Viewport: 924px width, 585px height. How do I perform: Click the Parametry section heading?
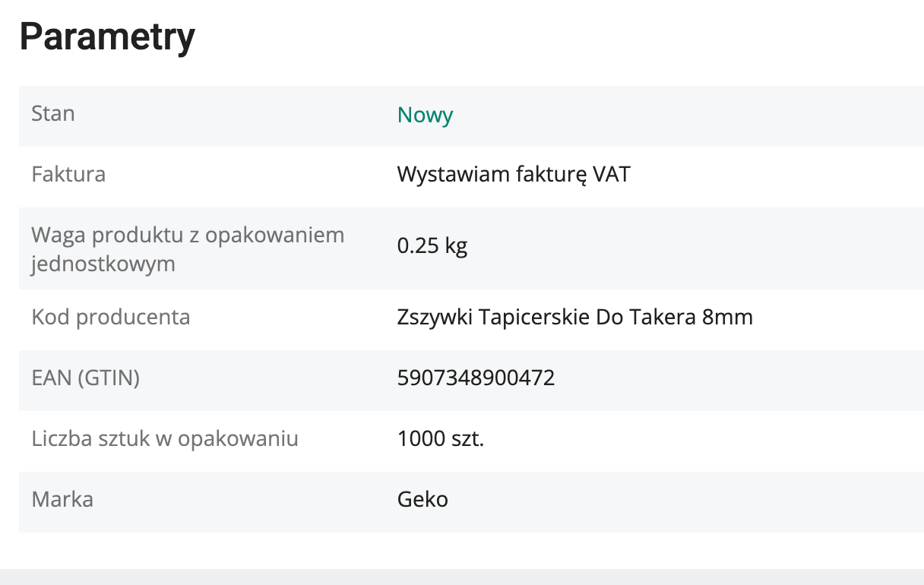(107, 36)
